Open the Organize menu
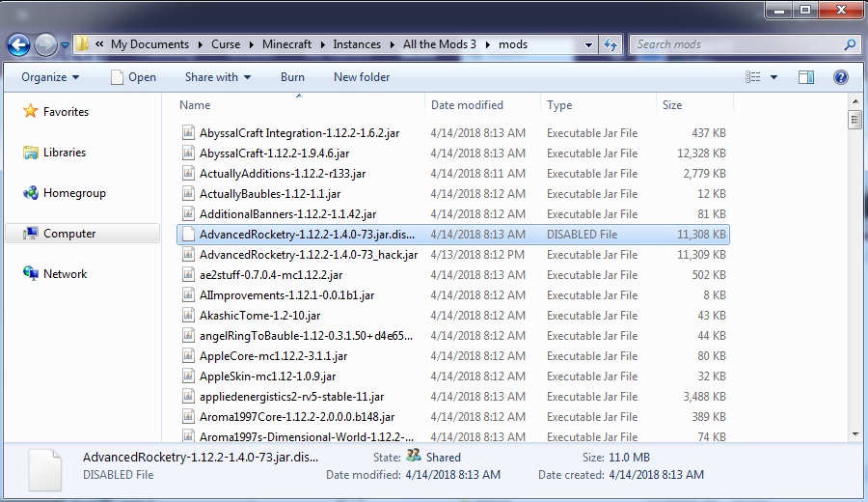 coord(50,77)
